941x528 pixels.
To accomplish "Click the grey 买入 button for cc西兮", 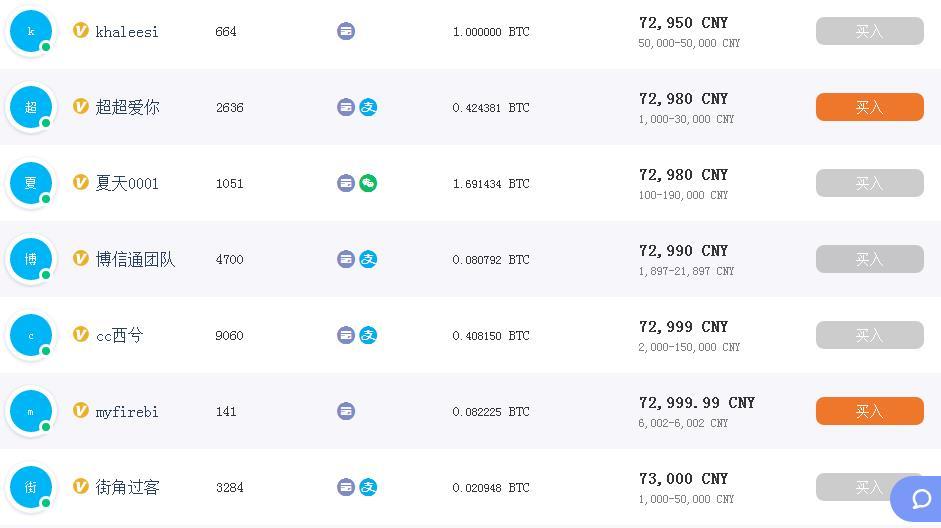I will pyautogui.click(x=870, y=335).
